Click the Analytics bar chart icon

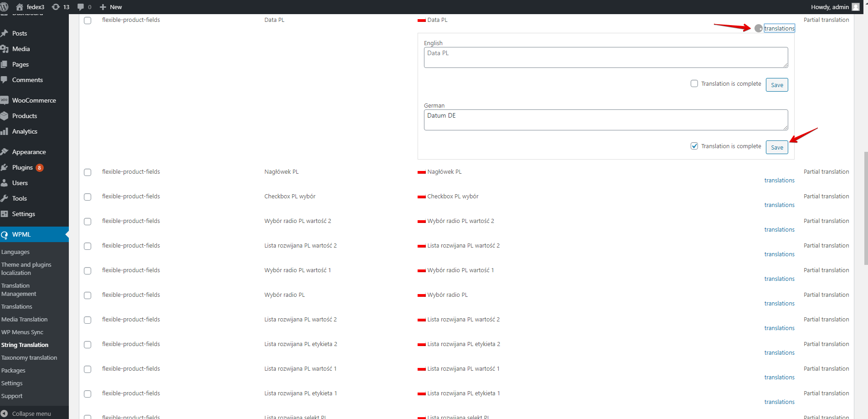pos(5,131)
